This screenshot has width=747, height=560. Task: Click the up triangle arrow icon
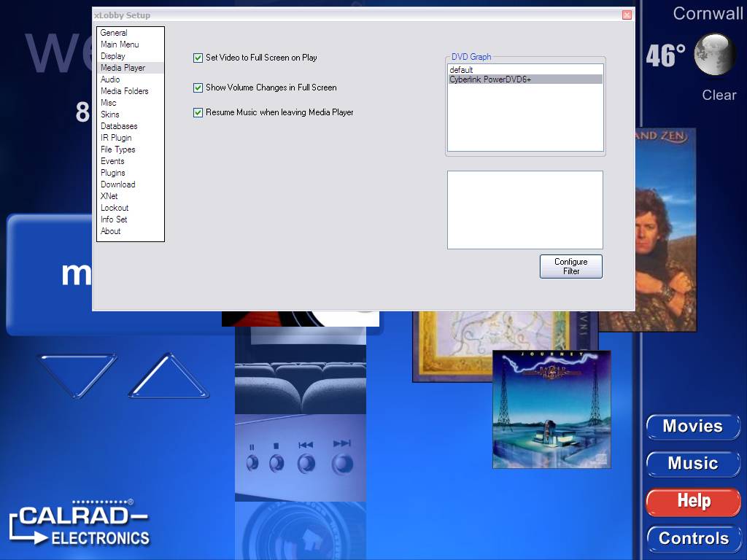click(169, 376)
